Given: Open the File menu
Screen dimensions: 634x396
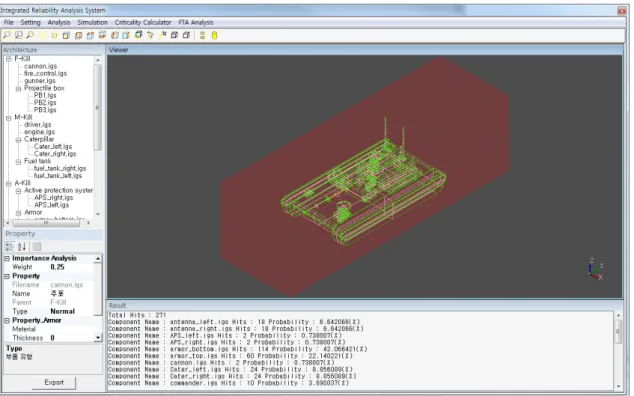Looking at the screenshot, I should tap(8, 22).
